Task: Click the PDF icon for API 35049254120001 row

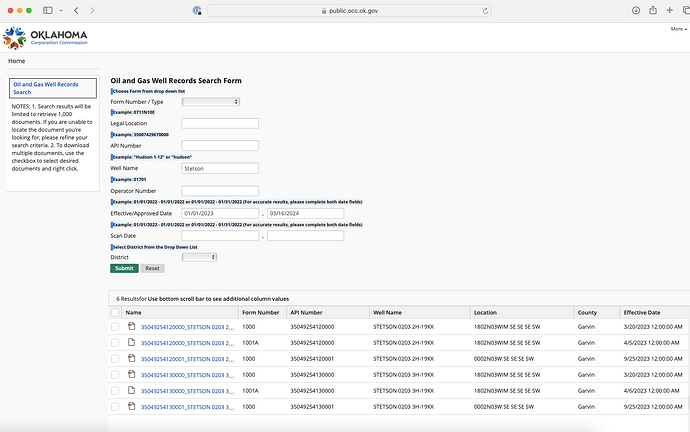Action: click(131, 358)
